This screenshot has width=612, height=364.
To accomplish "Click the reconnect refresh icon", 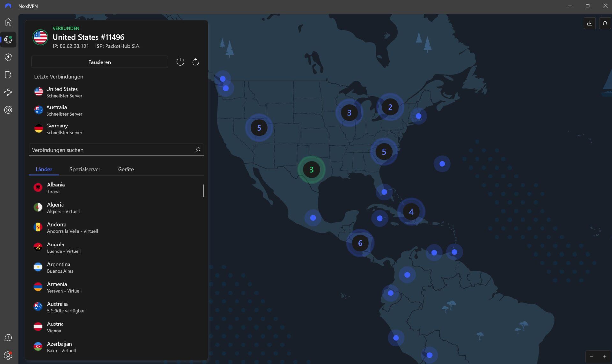I will point(196,62).
